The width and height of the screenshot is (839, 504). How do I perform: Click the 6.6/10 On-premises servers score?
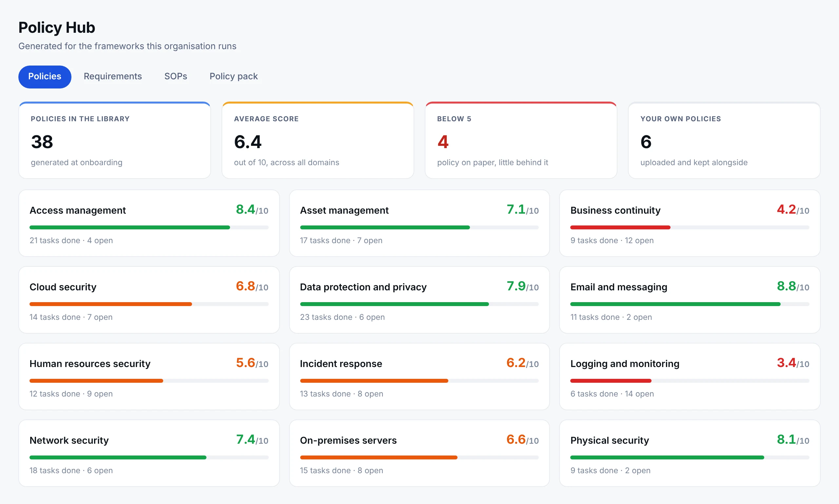[522, 440]
